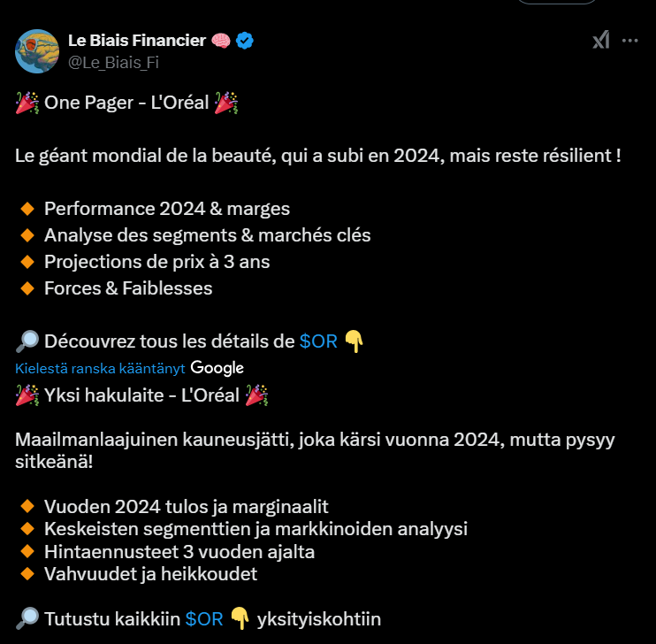Click the magnifying glass before 'Découvrez'

click(26, 341)
